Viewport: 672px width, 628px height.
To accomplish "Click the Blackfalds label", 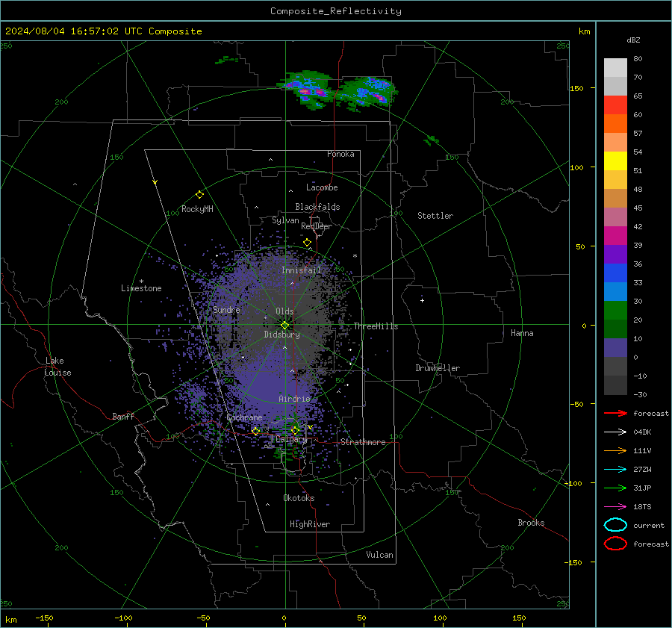I will click(x=317, y=207).
